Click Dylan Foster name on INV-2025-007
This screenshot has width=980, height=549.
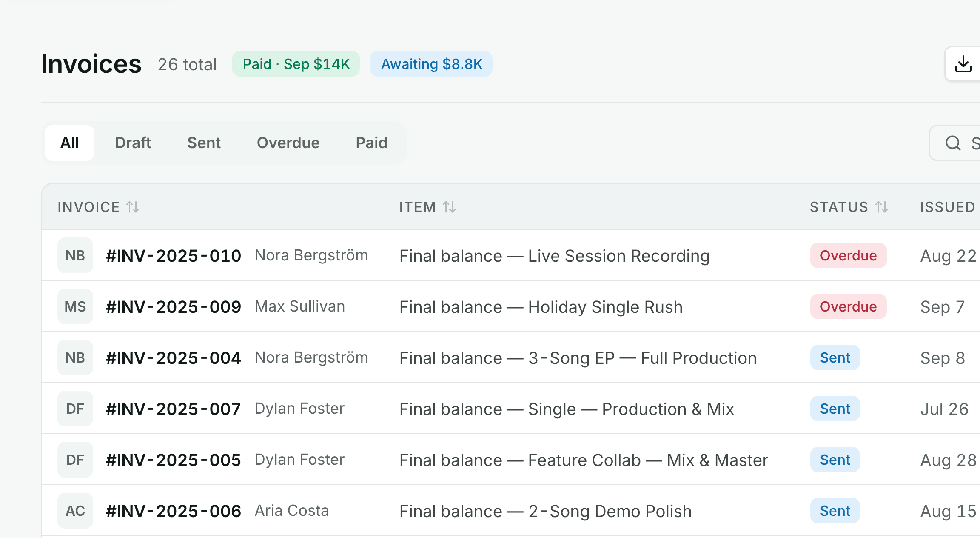299,409
